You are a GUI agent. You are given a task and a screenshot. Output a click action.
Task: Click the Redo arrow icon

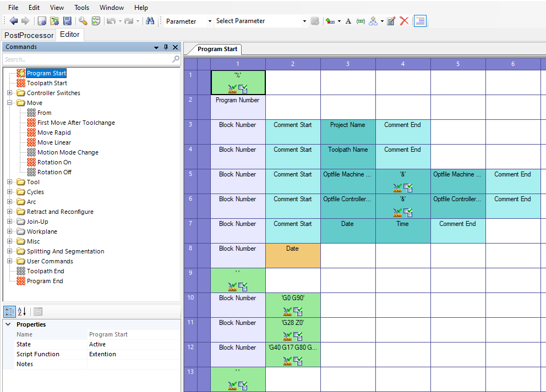(x=129, y=21)
